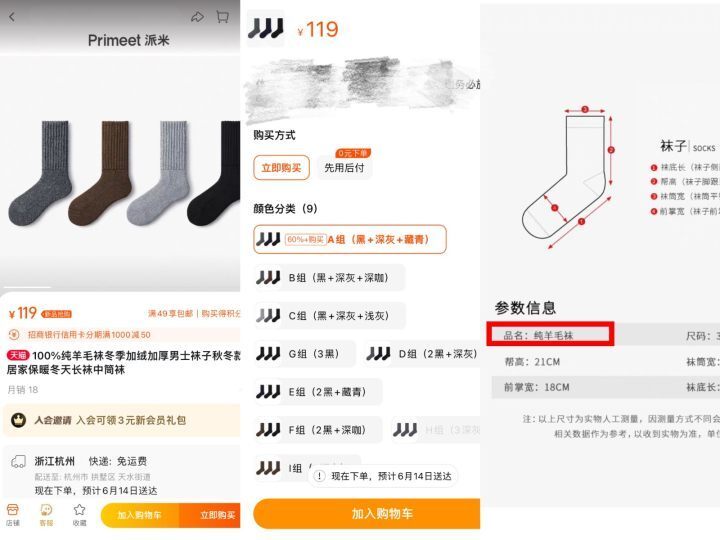Open the customer service (客服) icon
The height and width of the screenshot is (540, 720).
[46, 514]
